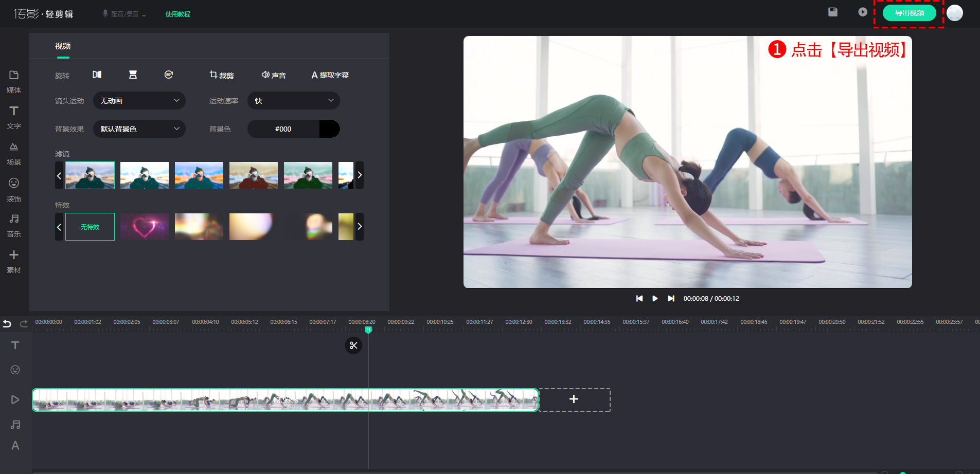The image size is (980, 474).
Task: Select the fifth green filter thumbnail
Action: 308,175
